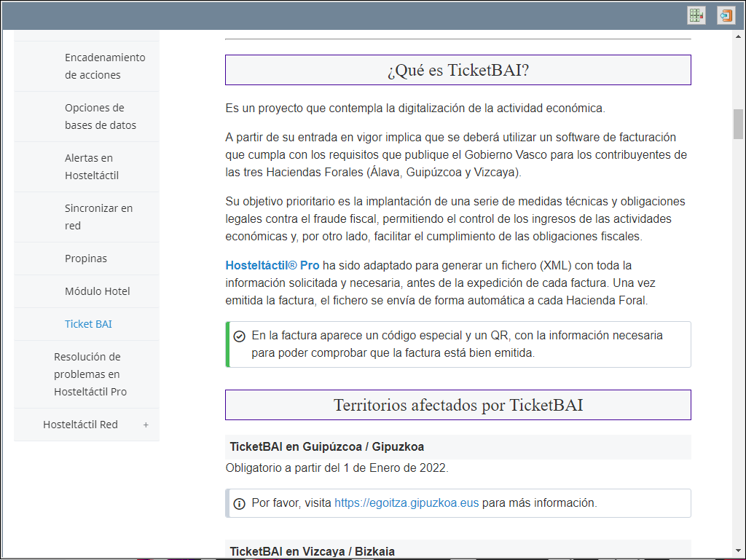This screenshot has width=746, height=560.
Task: Click 'Territorios afectados por TicketBAI' heading
Action: click(458, 405)
